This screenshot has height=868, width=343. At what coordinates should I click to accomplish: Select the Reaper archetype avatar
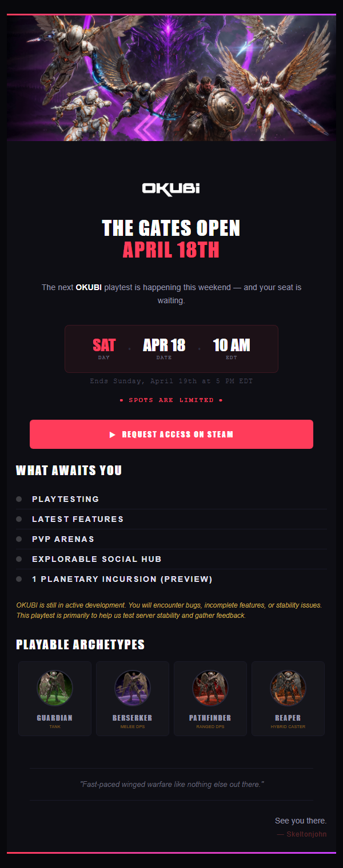pos(288,688)
